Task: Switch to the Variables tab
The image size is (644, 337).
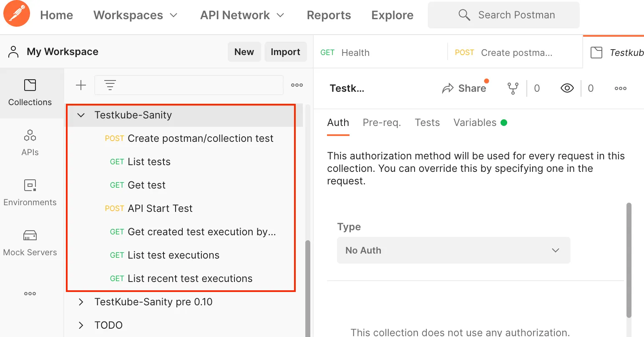Action: 475,122
